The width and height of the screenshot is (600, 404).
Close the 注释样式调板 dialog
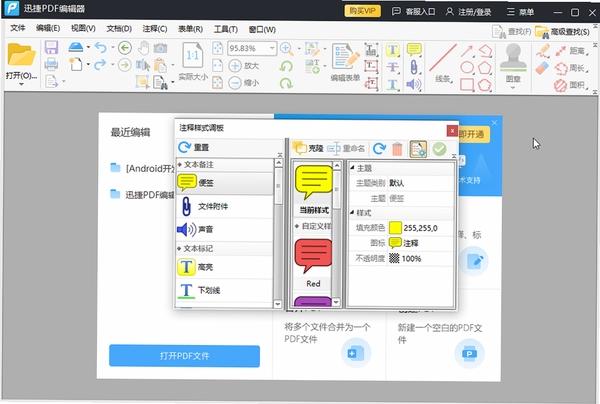click(x=452, y=131)
